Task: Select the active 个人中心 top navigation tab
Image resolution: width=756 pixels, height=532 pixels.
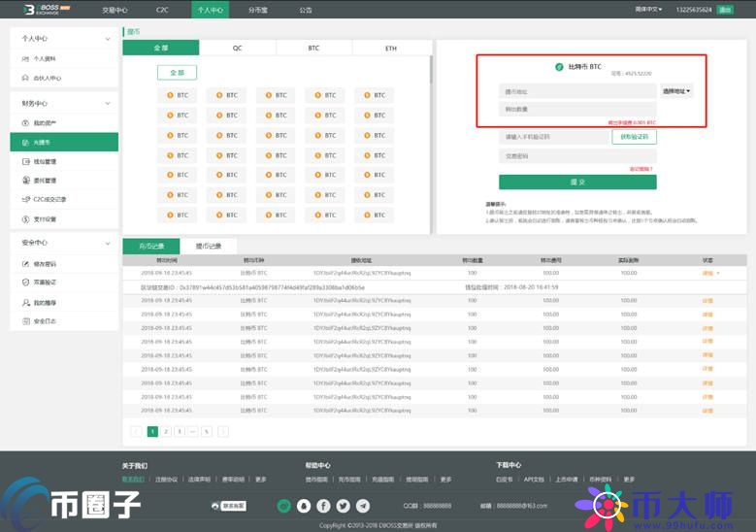Action: (x=210, y=10)
